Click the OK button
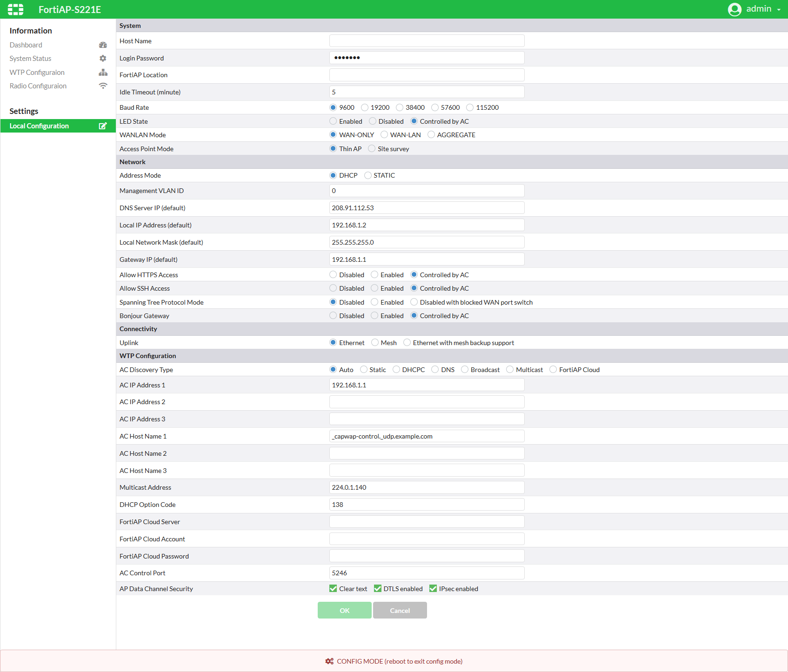This screenshot has height=672, width=788. (344, 610)
